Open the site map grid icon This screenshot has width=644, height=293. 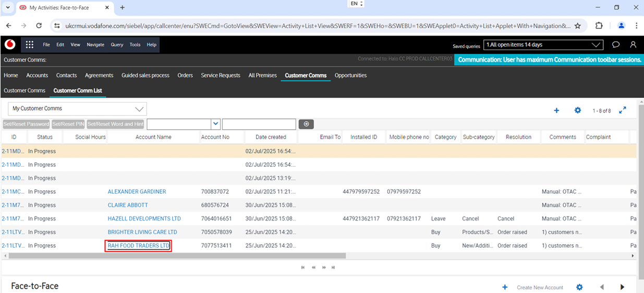pos(29,44)
